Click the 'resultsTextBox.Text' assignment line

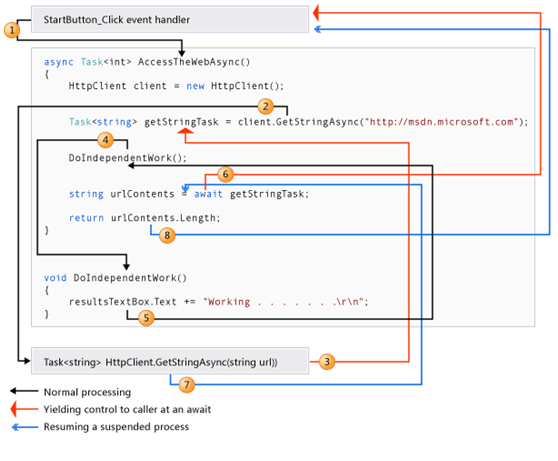[218, 302]
